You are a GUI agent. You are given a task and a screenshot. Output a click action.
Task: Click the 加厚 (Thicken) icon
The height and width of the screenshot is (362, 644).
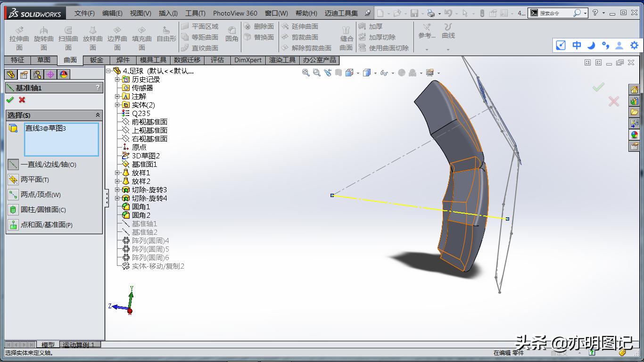coord(372,26)
